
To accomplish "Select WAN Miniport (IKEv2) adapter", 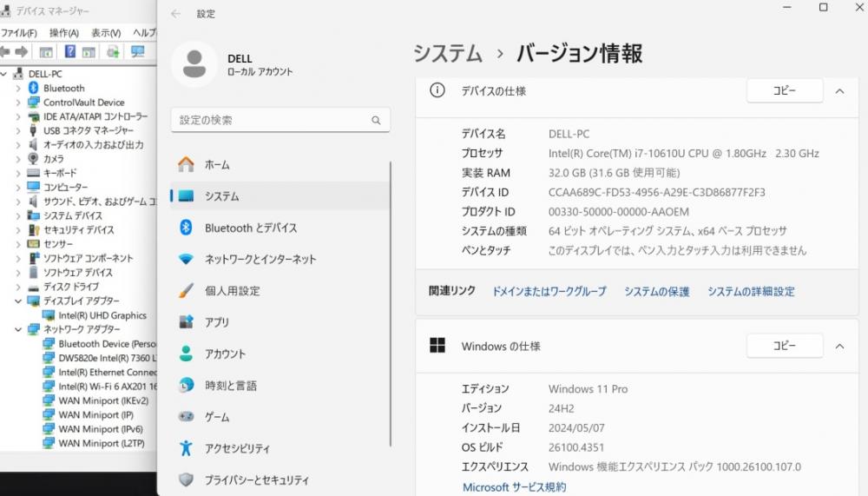I will [96, 400].
